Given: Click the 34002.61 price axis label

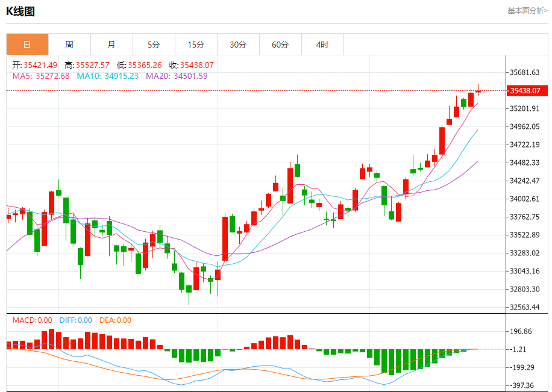Looking at the screenshot, I should point(525,199).
